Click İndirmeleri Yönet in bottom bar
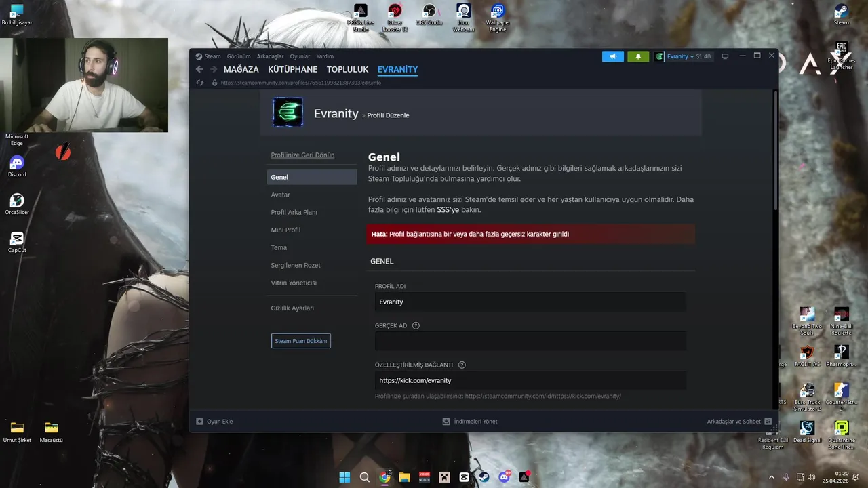This screenshot has width=868, height=488. tap(475, 421)
